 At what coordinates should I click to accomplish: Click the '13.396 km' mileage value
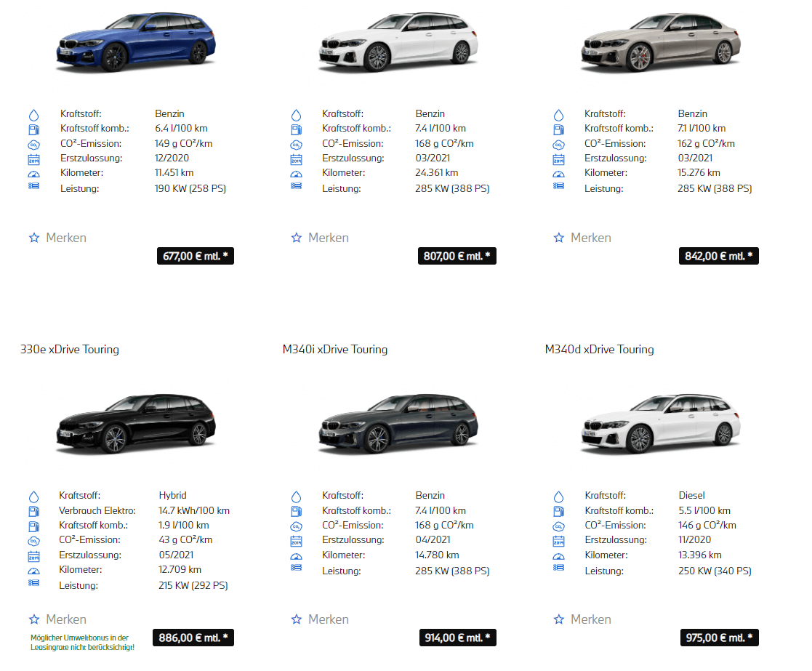[699, 555]
